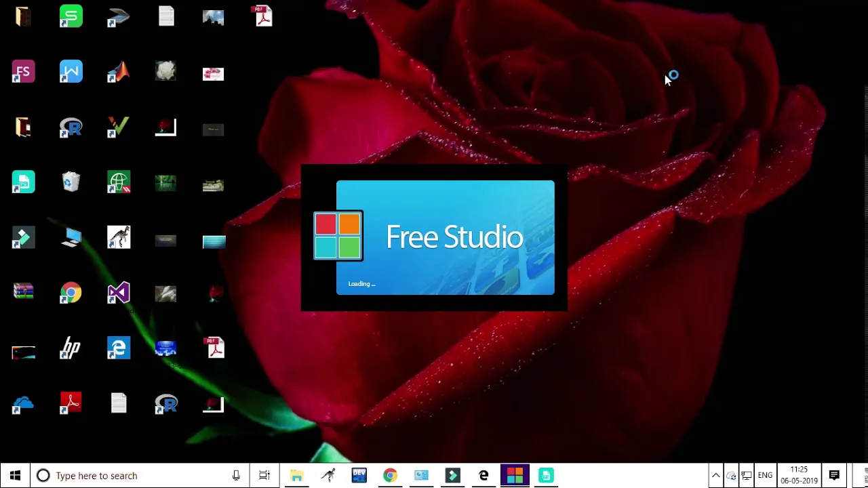Open the HP desktop shortcut

tap(71, 348)
